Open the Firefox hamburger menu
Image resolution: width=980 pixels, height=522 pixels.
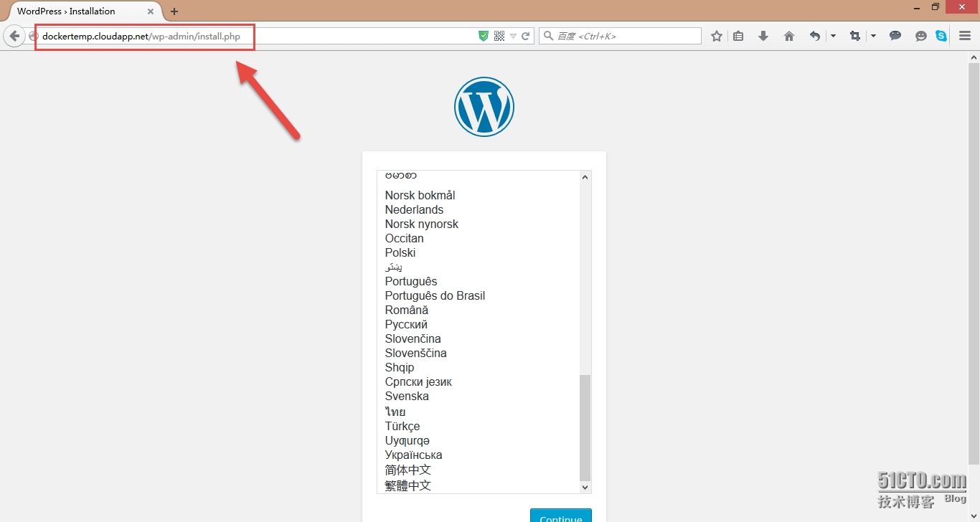(x=965, y=36)
